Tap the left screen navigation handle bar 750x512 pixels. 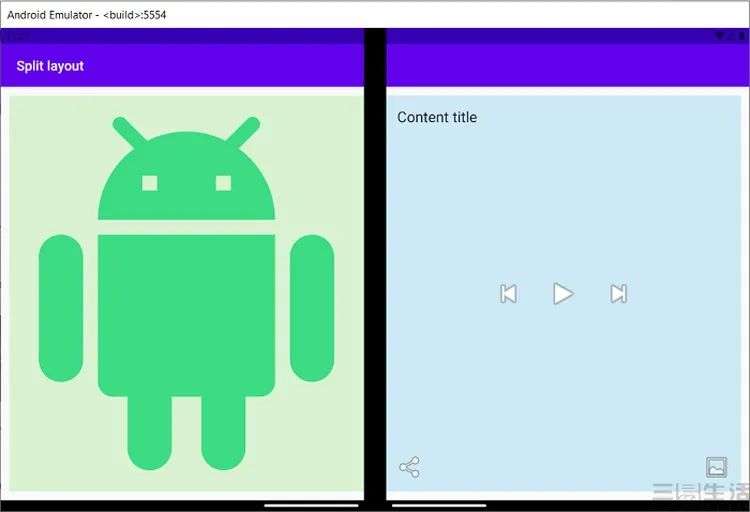point(311,505)
